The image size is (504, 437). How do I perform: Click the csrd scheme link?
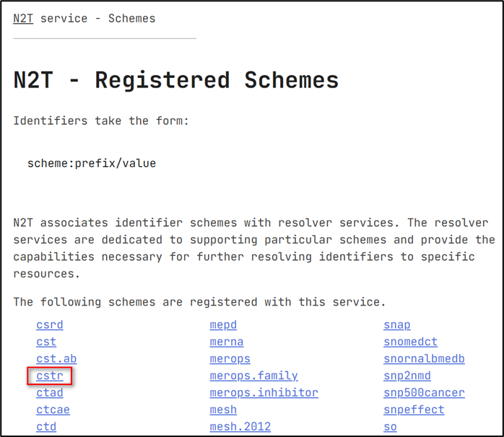pyautogui.click(x=50, y=325)
